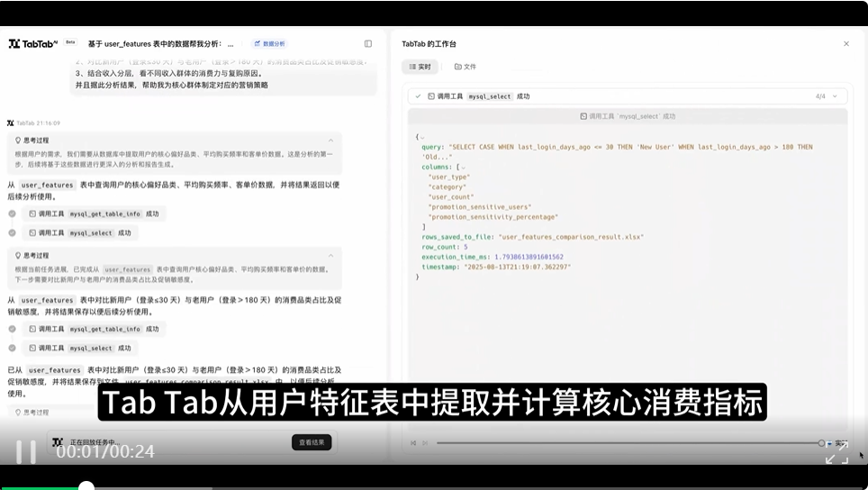Open the second mysql_select tool call in chat

click(x=80, y=349)
